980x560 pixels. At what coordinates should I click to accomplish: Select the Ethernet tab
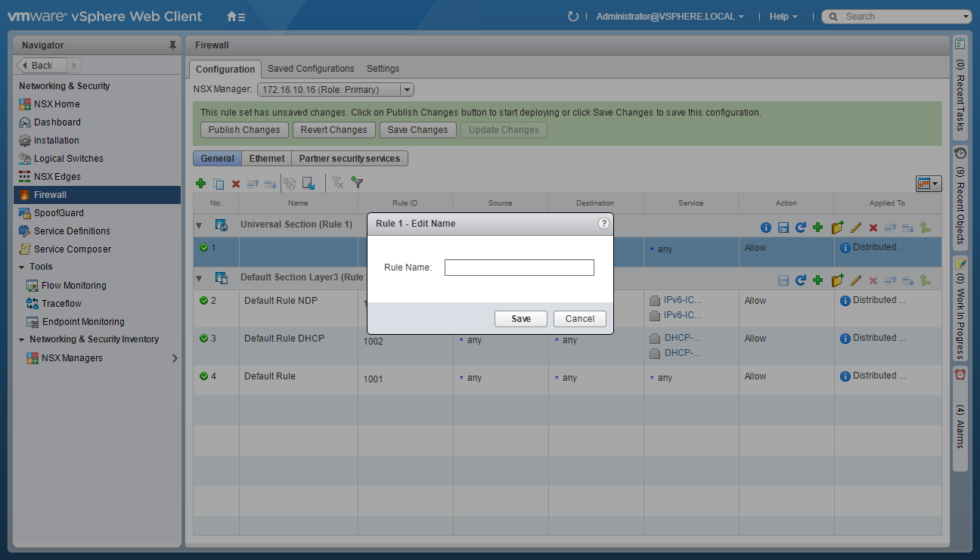tap(267, 159)
